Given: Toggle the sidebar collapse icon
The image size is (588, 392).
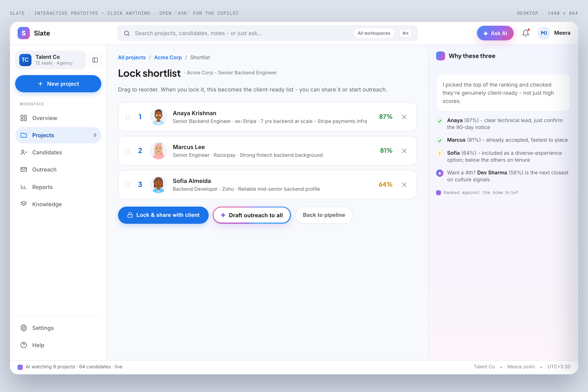Looking at the screenshot, I should pyautogui.click(x=95, y=60).
